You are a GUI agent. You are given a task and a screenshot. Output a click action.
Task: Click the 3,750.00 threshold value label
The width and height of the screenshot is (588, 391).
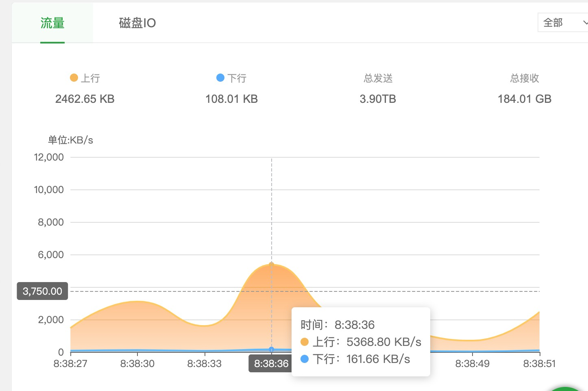coord(42,291)
